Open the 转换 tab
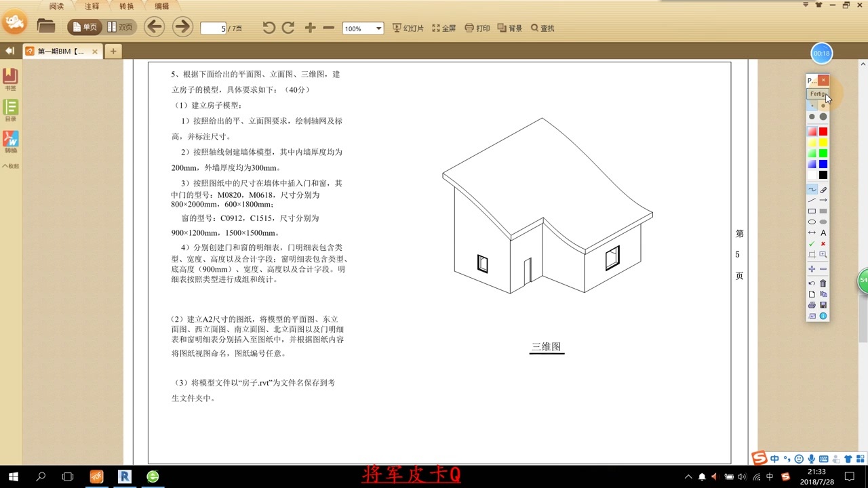 127,6
